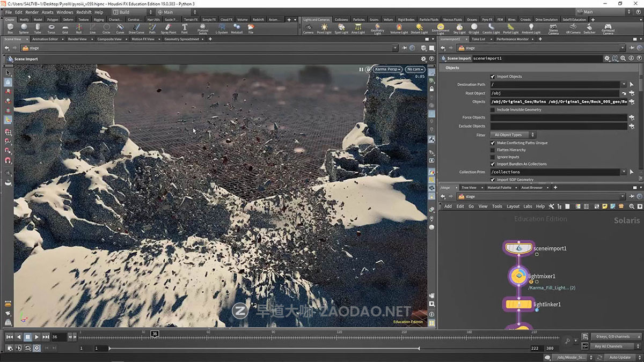The width and height of the screenshot is (644, 362).
Task: Add an Area Light from the shelf
Action: [358, 28]
